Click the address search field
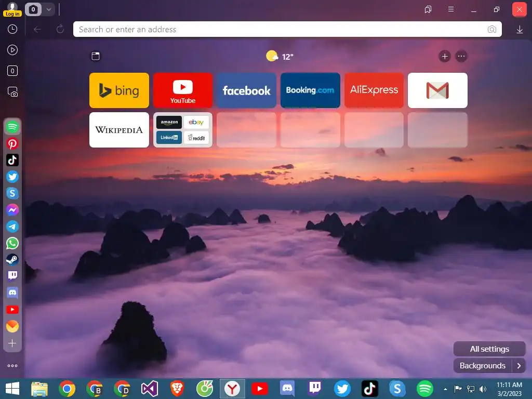 click(x=287, y=29)
